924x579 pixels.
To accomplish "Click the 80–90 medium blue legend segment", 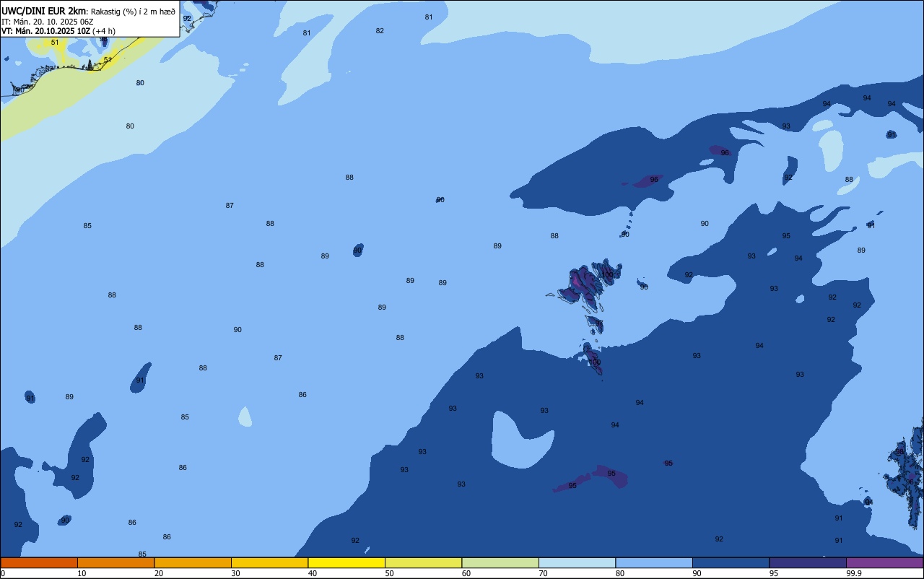I will pos(654,562).
